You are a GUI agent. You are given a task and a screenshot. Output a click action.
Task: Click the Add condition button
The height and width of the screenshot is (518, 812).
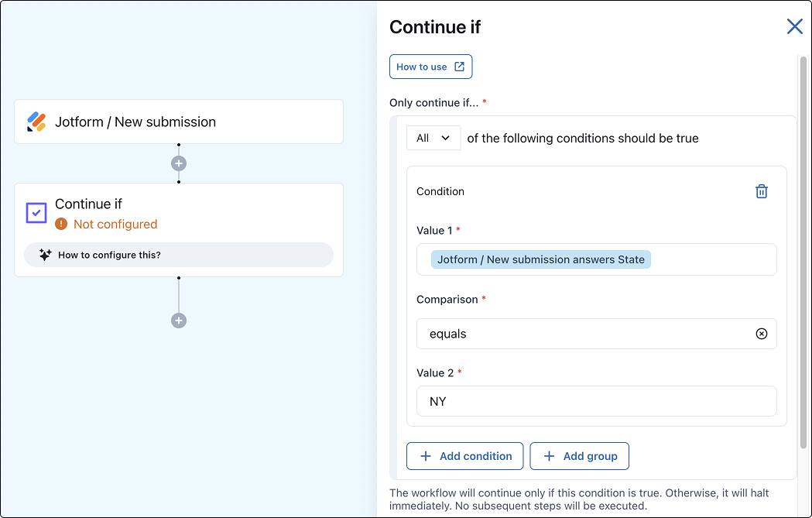465,456
